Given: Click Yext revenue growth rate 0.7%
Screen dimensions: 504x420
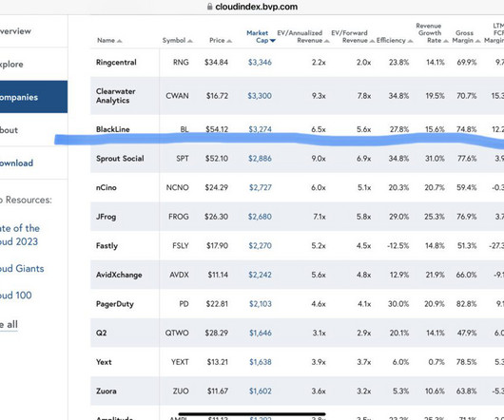Looking at the screenshot, I should tap(436, 362).
